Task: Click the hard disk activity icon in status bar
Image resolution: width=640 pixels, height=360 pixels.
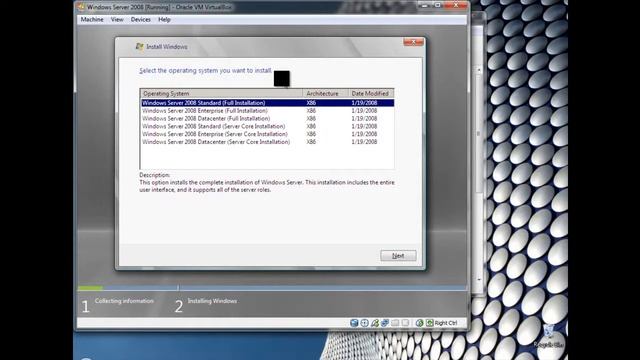Action: tap(354, 323)
